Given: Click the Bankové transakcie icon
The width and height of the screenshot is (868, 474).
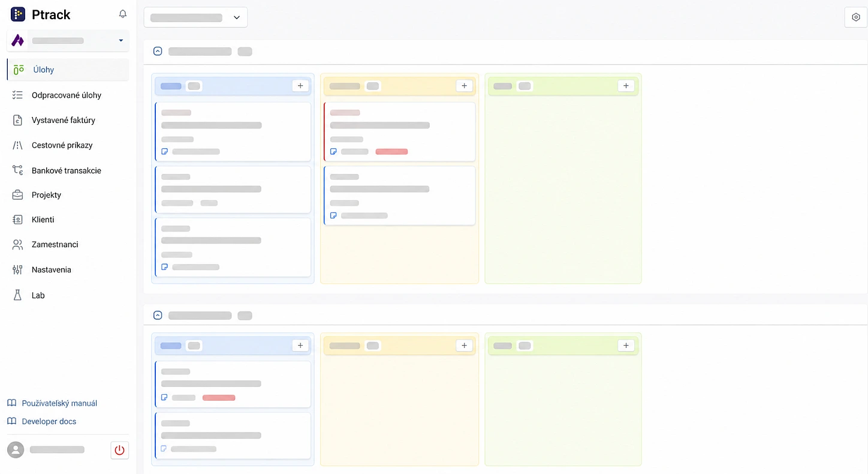Looking at the screenshot, I should point(17,170).
